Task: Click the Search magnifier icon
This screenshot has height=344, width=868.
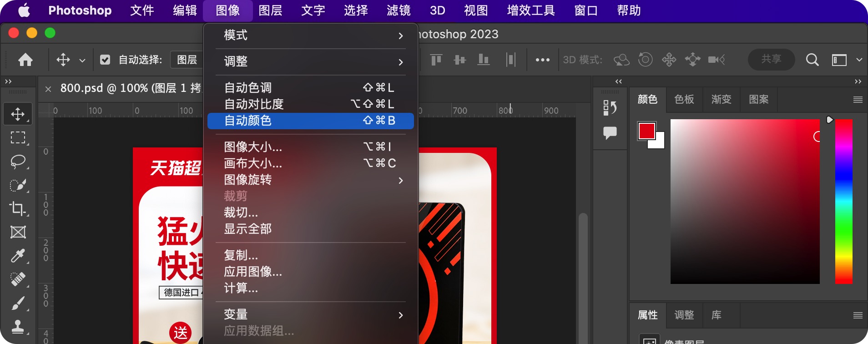Action: [x=812, y=60]
